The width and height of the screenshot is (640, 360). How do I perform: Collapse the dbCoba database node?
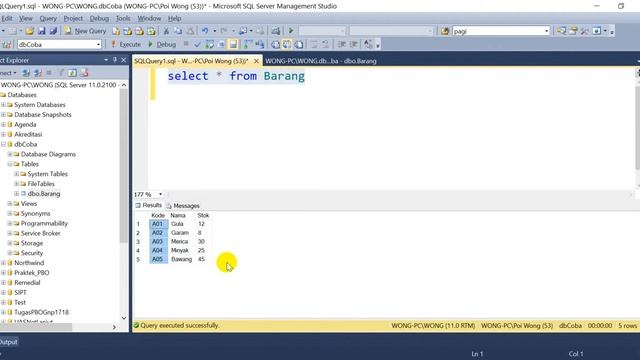[x=3, y=144]
